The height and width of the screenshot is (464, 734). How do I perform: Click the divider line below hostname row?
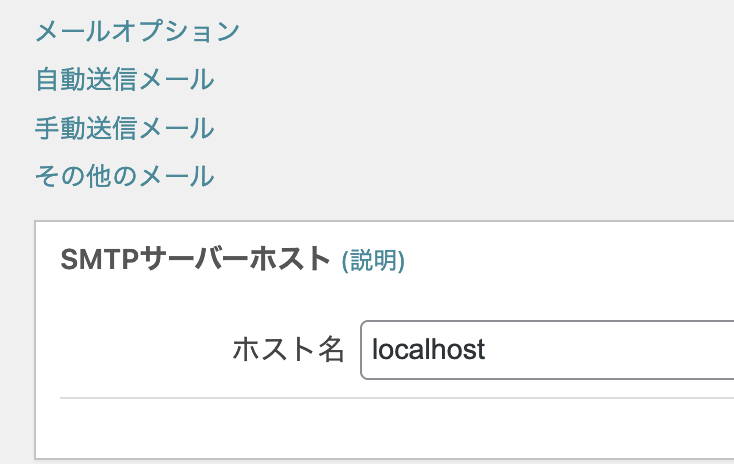[x=397, y=398]
